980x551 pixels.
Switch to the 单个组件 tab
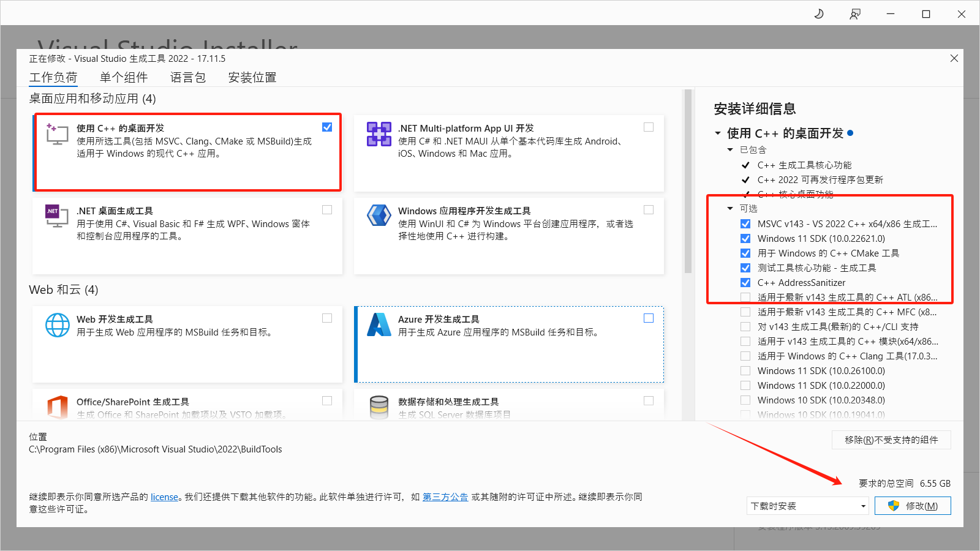124,78
